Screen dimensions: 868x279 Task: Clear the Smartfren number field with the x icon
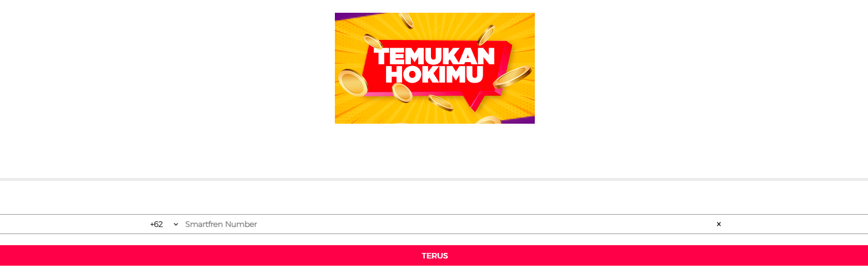tap(719, 224)
